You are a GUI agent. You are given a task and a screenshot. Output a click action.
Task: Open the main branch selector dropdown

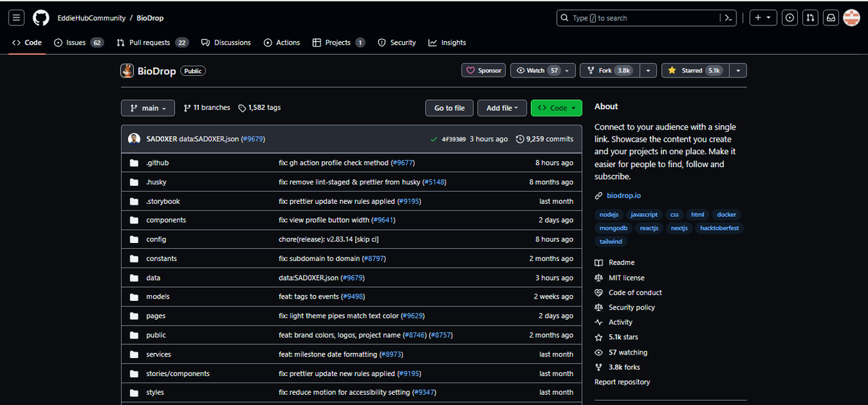click(148, 108)
